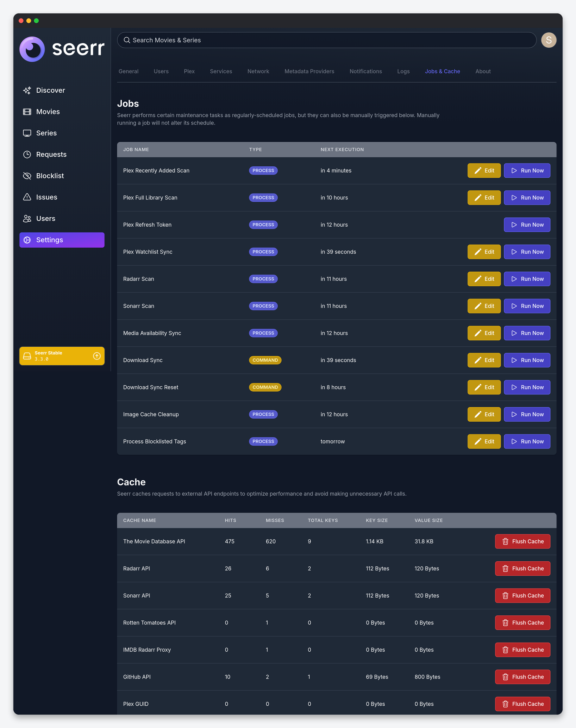Open the Requests page
The height and width of the screenshot is (728, 576).
[62, 155]
